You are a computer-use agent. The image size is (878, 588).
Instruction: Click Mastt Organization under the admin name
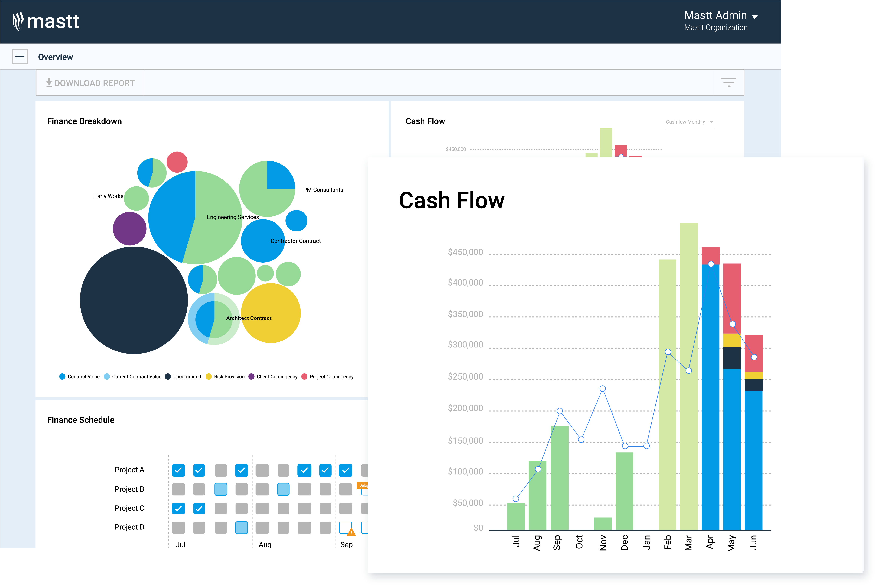(x=716, y=27)
